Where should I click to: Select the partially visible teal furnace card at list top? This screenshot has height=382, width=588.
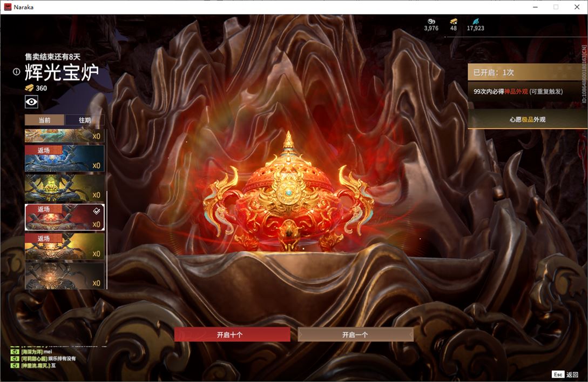pos(64,136)
